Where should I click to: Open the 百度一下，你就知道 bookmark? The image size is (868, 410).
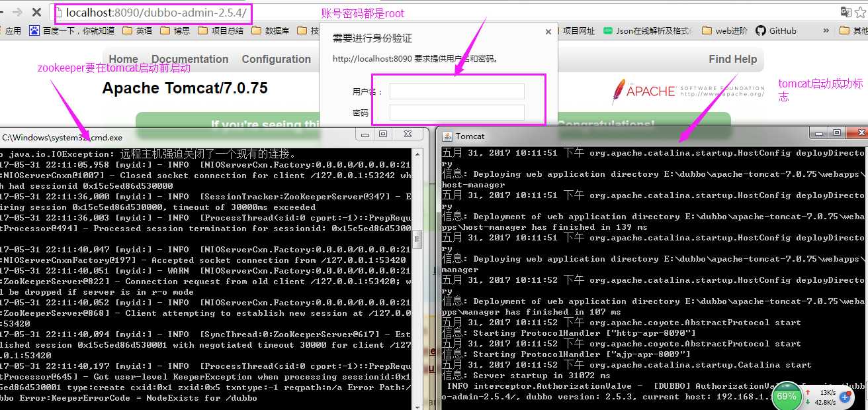pyautogui.click(x=71, y=30)
